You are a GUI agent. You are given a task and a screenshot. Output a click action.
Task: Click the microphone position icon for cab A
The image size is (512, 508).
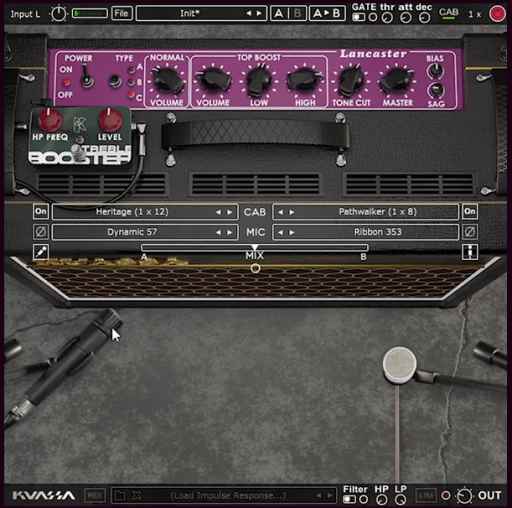click(41, 252)
